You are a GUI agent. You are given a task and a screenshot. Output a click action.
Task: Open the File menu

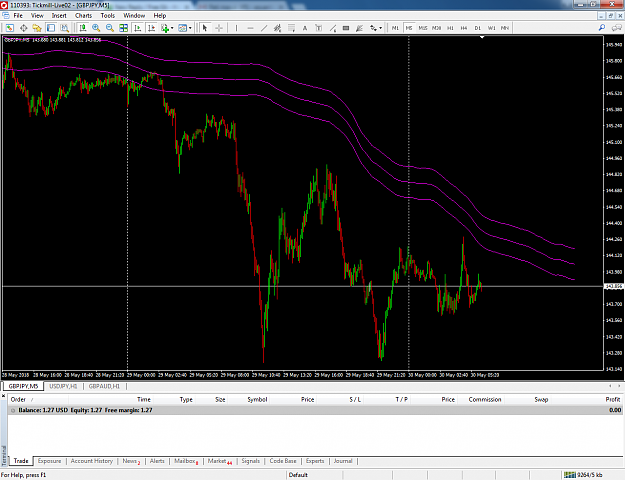tap(18, 16)
